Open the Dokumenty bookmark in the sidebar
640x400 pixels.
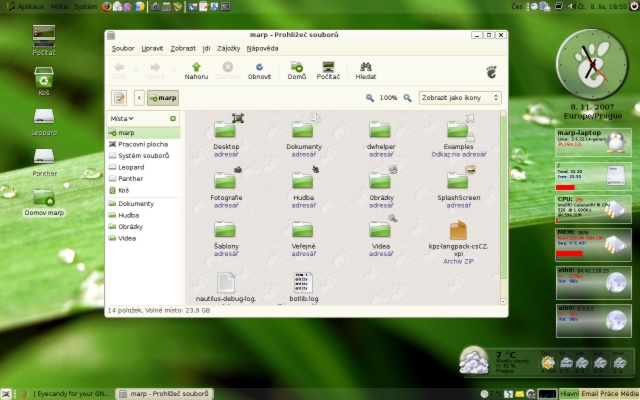144,203
